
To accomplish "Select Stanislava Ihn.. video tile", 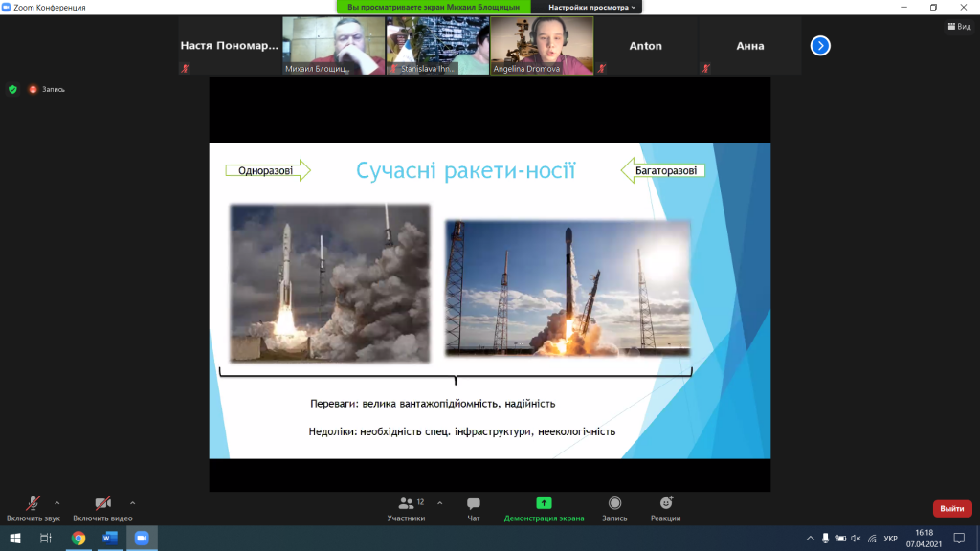I will click(x=437, y=46).
